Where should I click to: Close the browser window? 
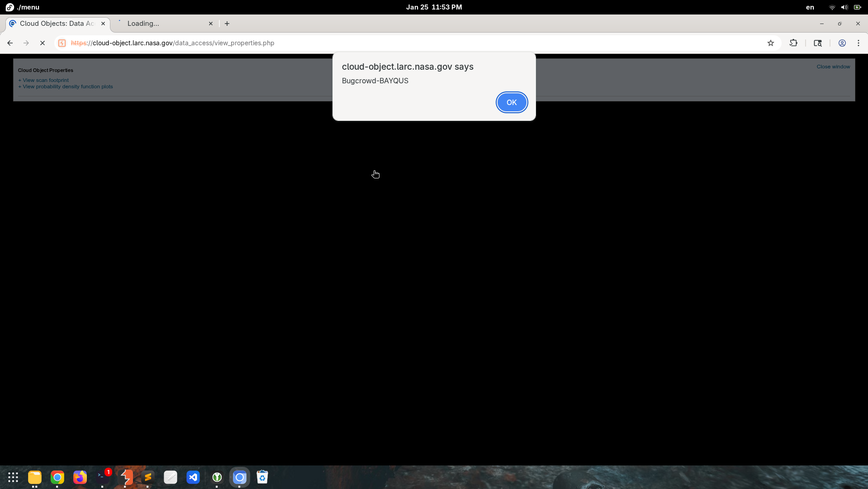[x=858, y=24]
